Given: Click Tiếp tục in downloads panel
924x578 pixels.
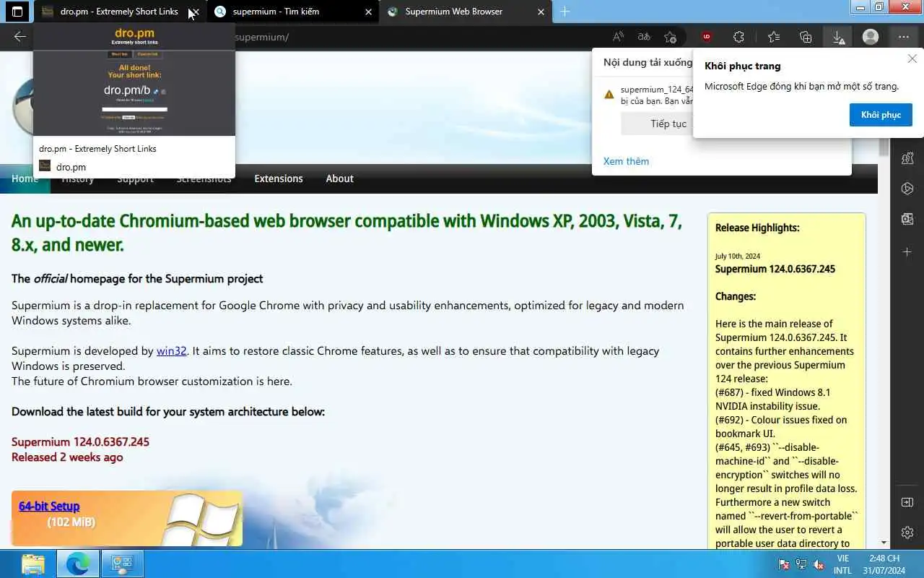Looking at the screenshot, I should click(668, 124).
